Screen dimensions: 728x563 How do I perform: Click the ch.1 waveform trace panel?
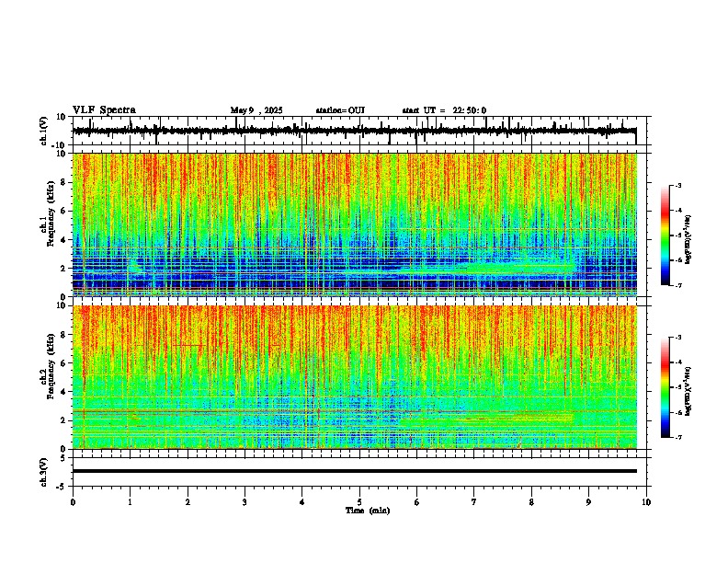(x=361, y=131)
